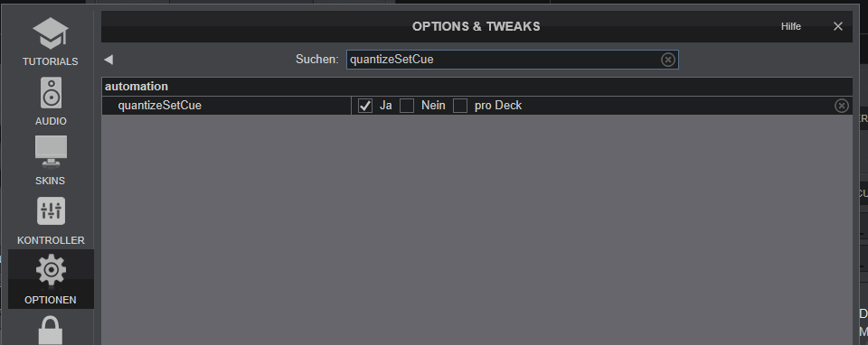Collapse options with the left arrow

108,60
